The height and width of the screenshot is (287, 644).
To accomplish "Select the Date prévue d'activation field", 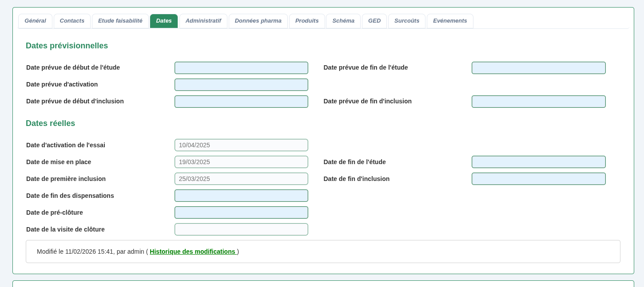I will click(241, 85).
